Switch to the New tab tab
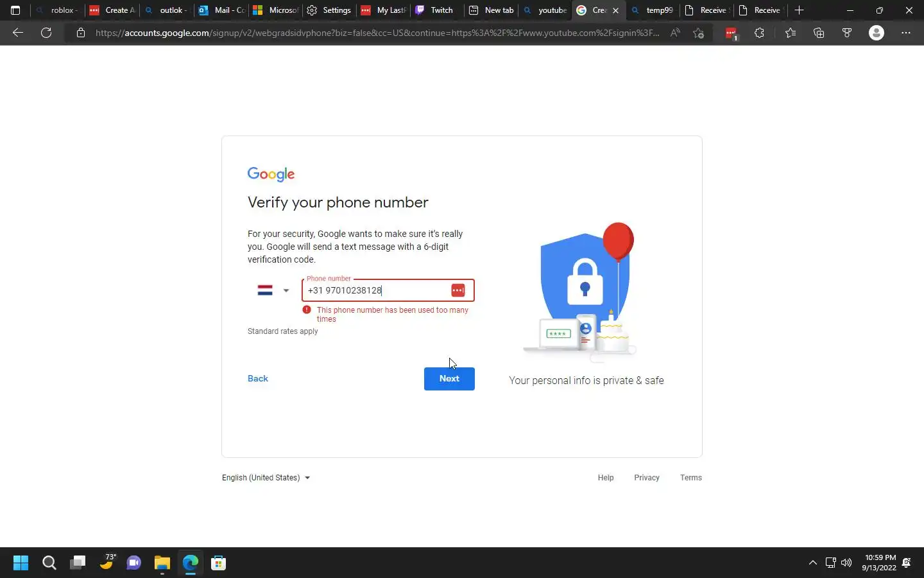The image size is (924, 578). [x=492, y=10]
